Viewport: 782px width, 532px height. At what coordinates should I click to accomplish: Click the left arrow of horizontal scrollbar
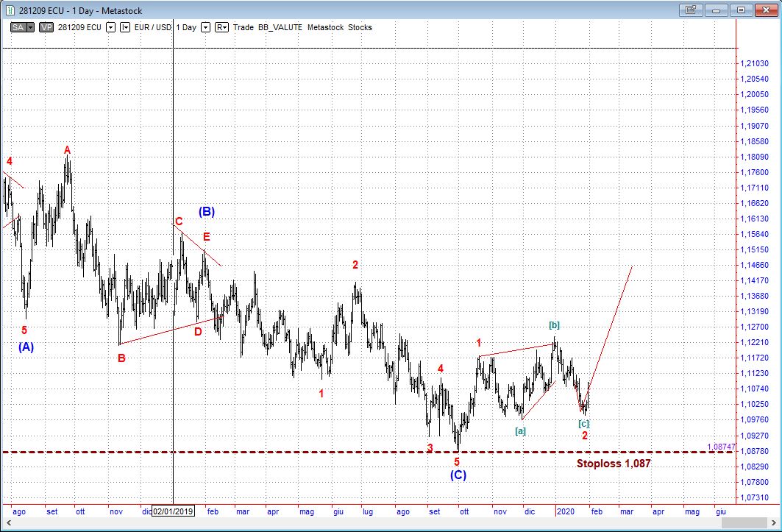click(8, 522)
